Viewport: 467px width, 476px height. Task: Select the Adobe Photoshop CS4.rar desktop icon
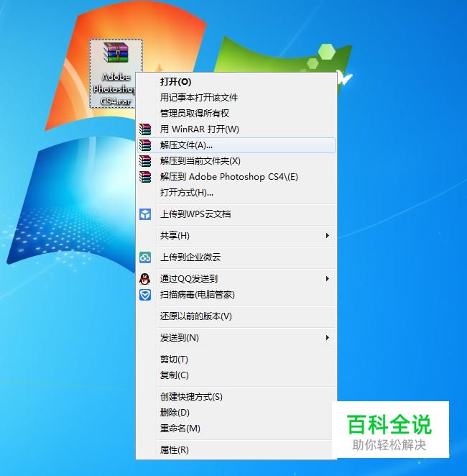point(116,73)
